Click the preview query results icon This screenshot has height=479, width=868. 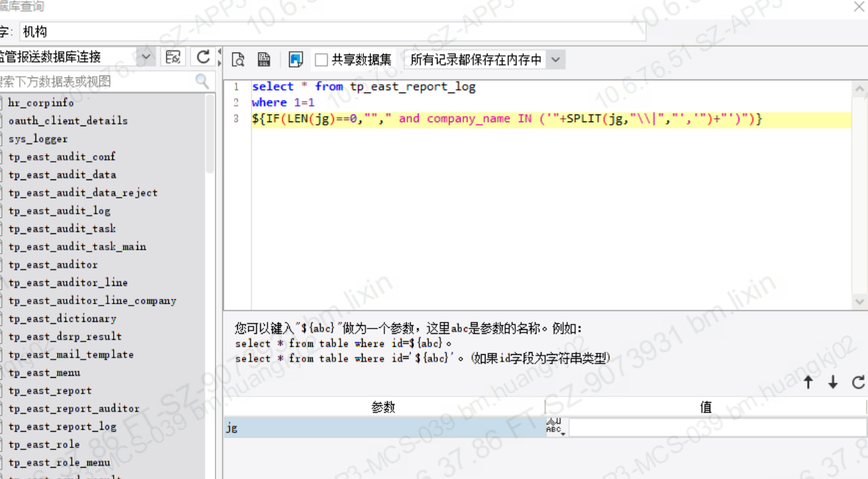point(238,59)
